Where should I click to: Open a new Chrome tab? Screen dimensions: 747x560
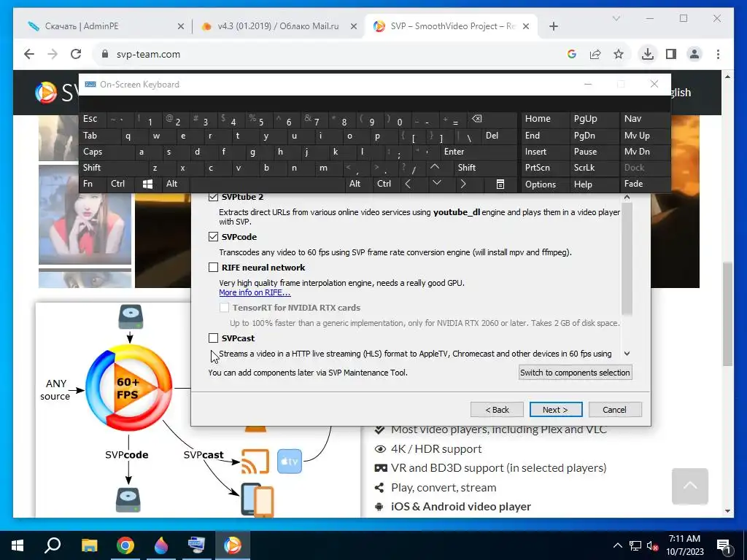click(553, 26)
